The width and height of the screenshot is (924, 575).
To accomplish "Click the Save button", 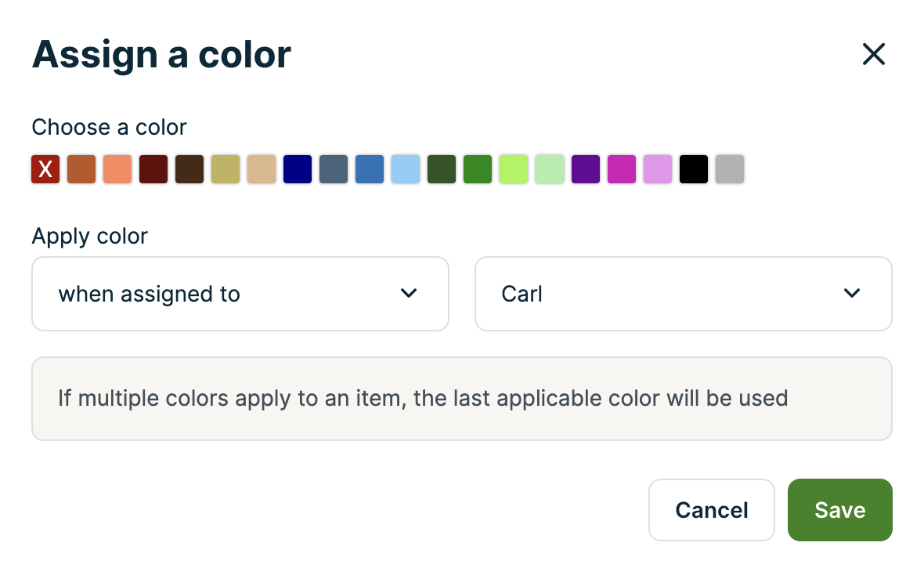I will [x=839, y=510].
